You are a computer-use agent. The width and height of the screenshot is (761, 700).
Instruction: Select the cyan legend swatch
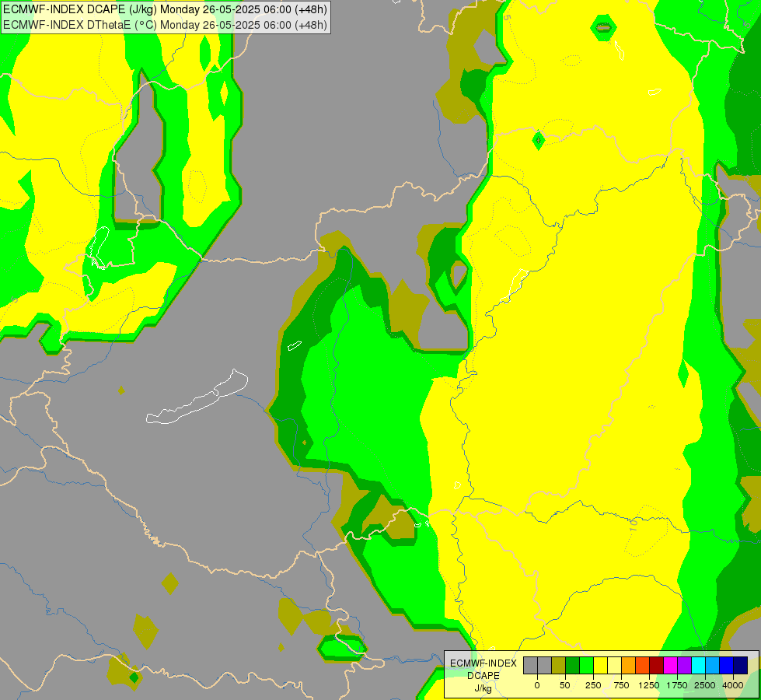(698, 665)
